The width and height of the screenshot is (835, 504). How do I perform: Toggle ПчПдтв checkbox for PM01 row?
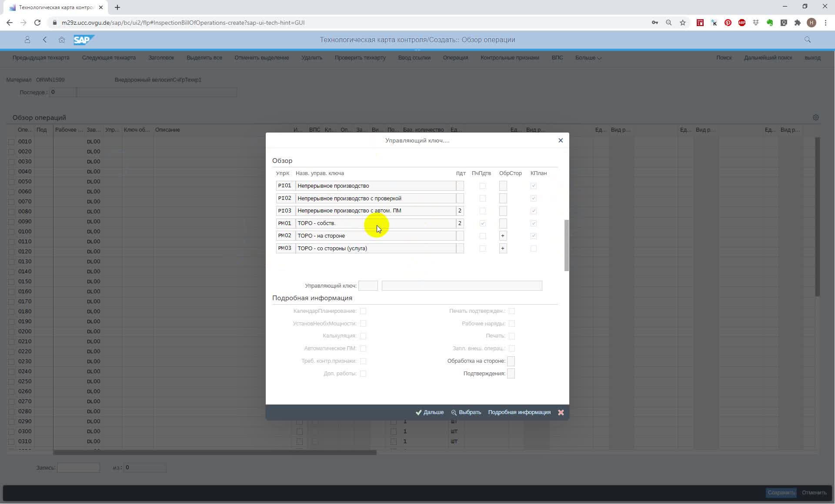pos(483,223)
